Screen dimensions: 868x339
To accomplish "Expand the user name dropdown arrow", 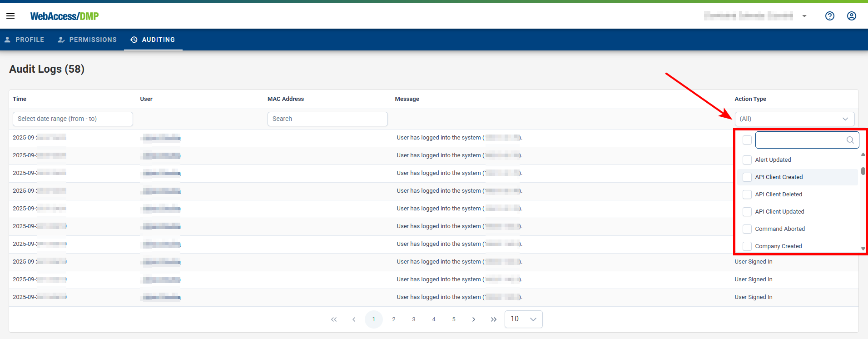I will pos(804,16).
